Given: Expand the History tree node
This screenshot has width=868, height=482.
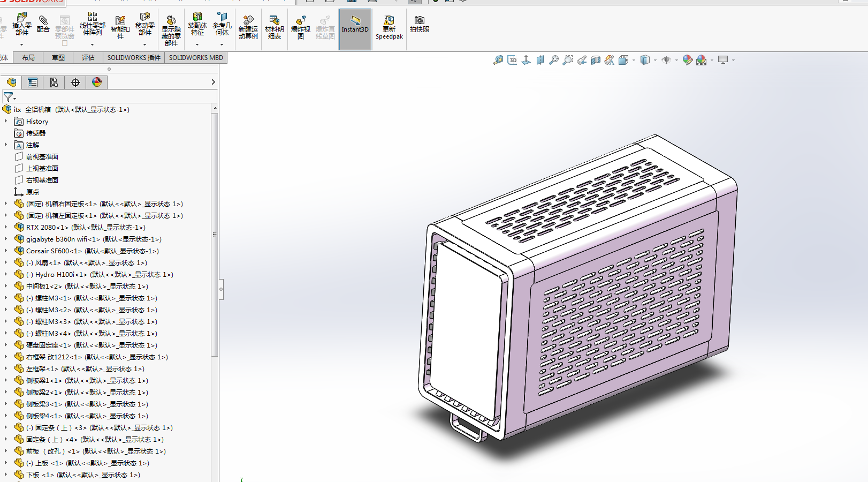Looking at the screenshot, I should pos(6,121).
